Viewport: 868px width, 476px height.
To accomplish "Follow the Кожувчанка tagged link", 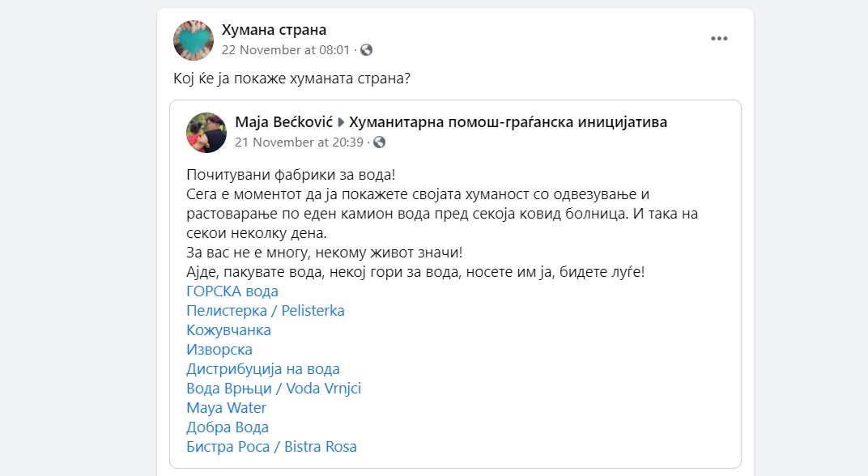I will (x=228, y=330).
